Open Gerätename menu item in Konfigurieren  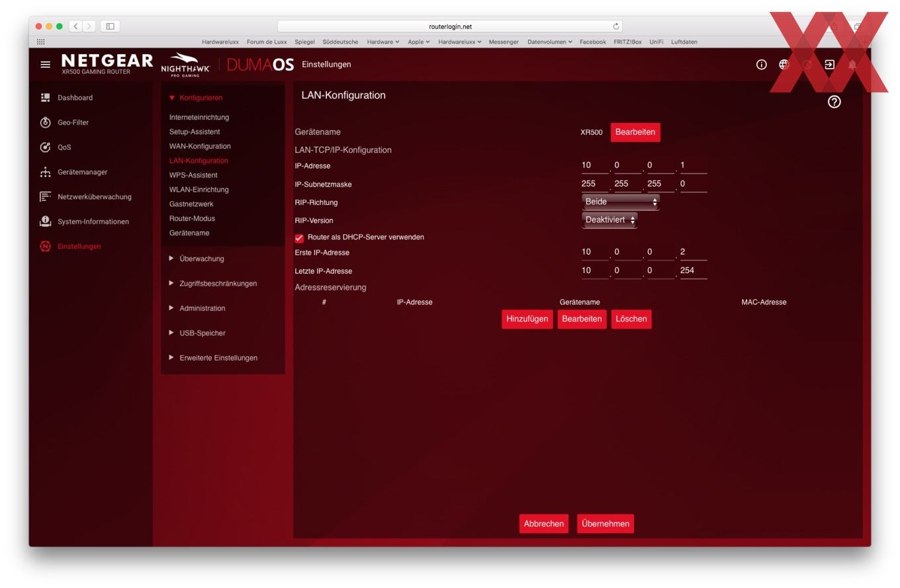click(x=189, y=233)
